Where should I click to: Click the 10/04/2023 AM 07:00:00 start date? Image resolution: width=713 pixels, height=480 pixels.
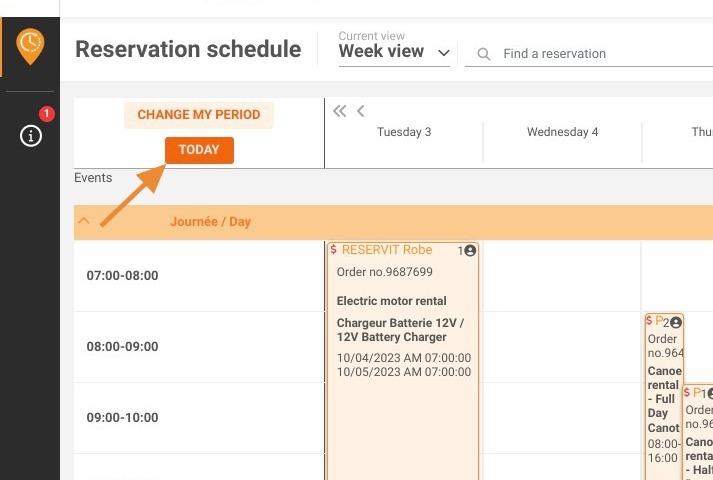point(404,358)
